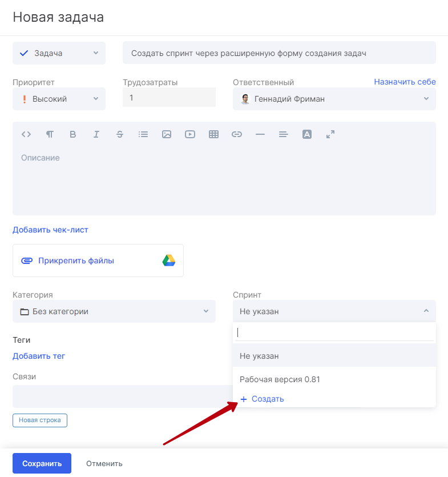
Task: Insert a bulleted list in description
Action: click(143, 134)
